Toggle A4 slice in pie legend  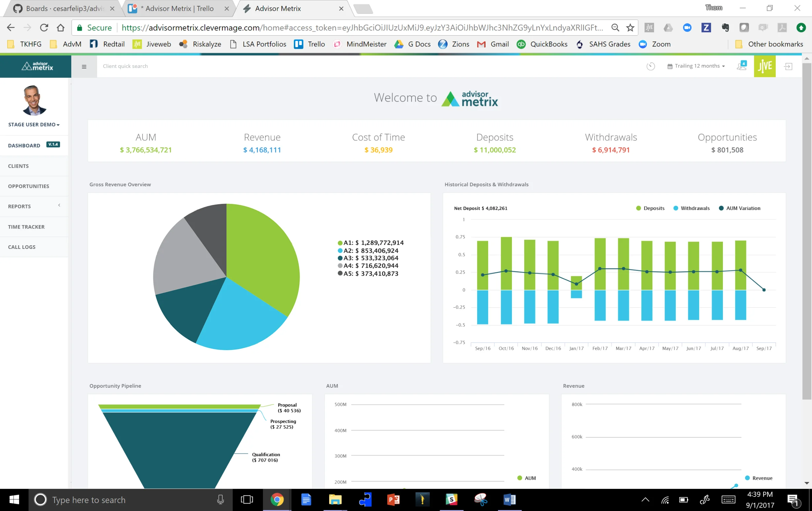tap(368, 266)
